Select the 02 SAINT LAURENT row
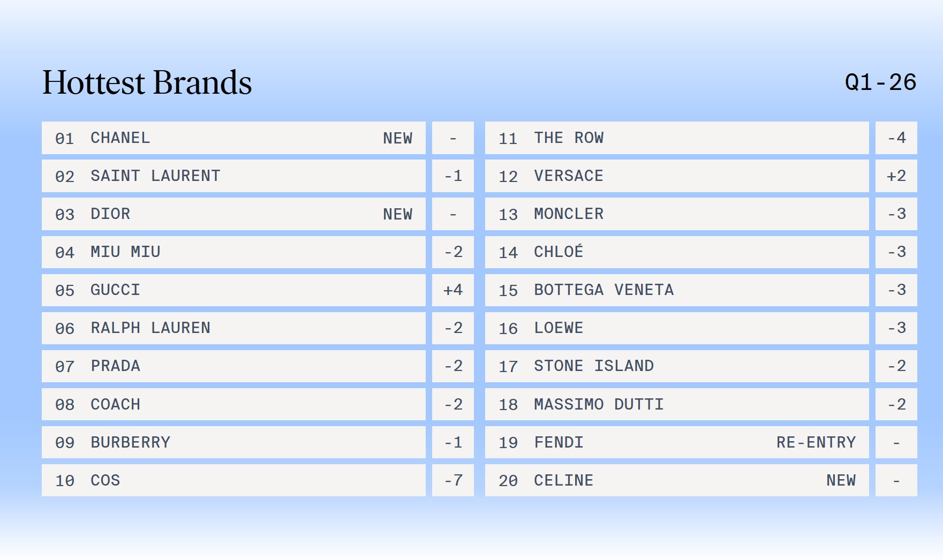943x560 pixels. tap(233, 176)
